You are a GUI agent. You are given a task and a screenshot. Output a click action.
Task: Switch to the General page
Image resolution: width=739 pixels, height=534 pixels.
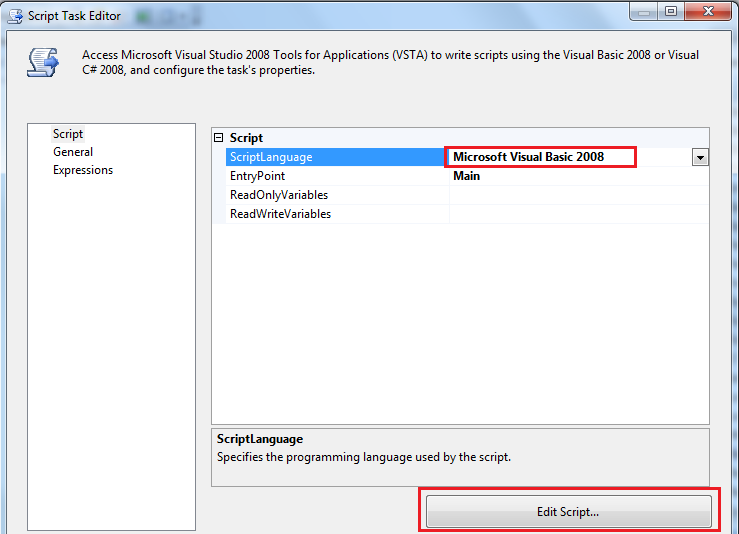point(73,152)
